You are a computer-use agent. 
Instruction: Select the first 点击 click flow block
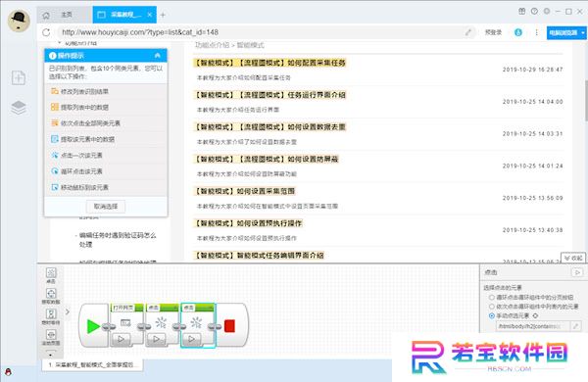pos(162,324)
